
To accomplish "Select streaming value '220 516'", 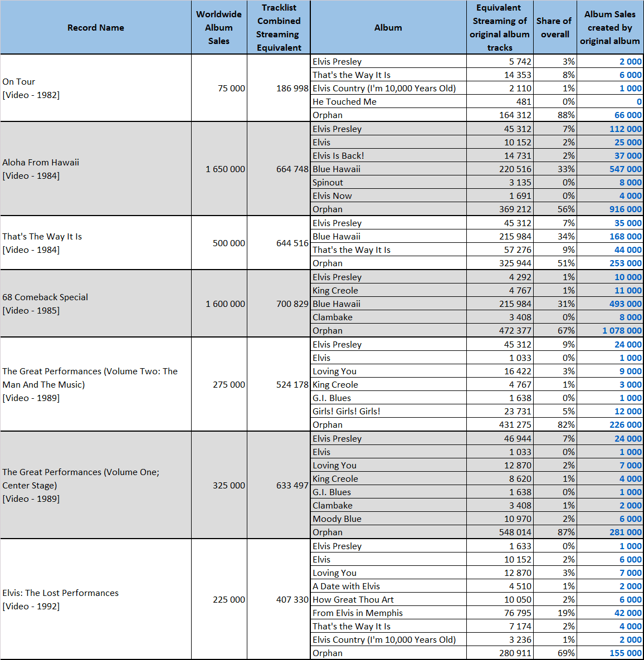I will pos(515,169).
